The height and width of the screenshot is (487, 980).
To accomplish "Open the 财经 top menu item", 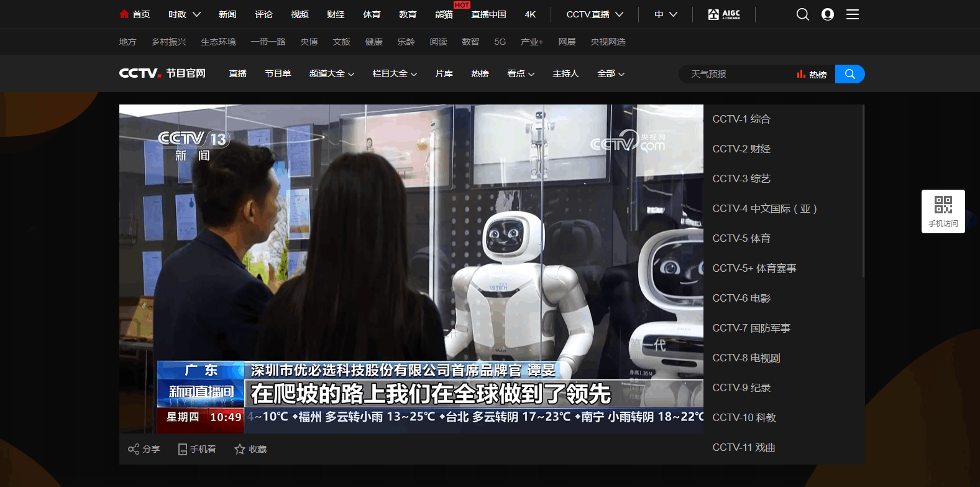I will point(336,14).
